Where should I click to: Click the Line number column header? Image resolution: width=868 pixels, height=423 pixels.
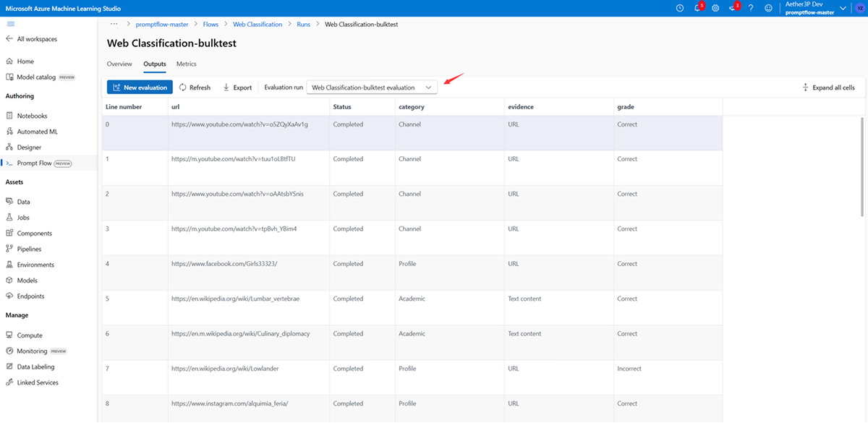coord(135,107)
